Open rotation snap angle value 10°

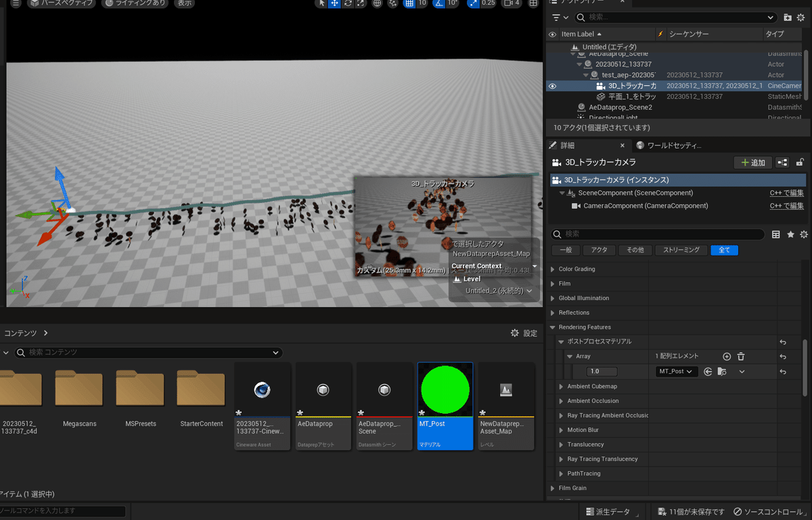click(453, 3)
